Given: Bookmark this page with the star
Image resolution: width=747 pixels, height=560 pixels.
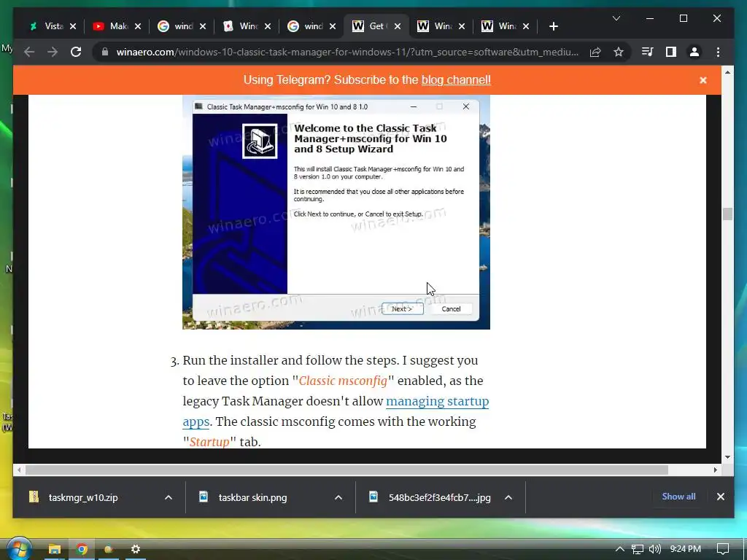Looking at the screenshot, I should [x=619, y=52].
